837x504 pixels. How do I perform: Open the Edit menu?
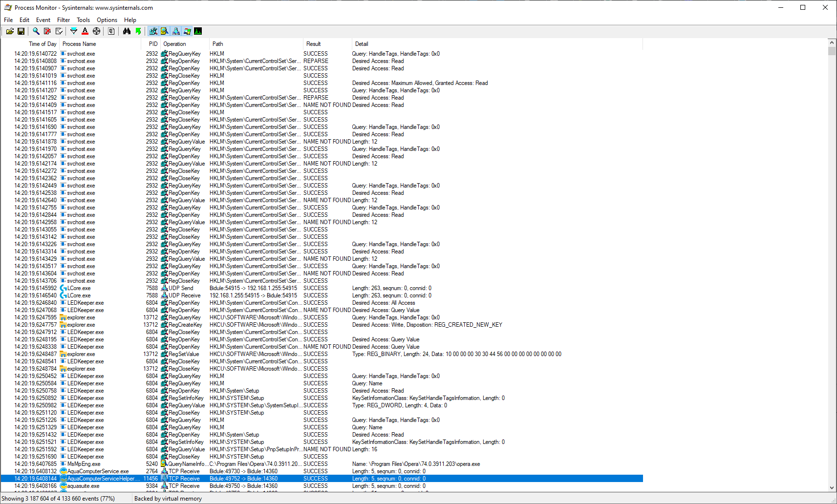click(24, 20)
